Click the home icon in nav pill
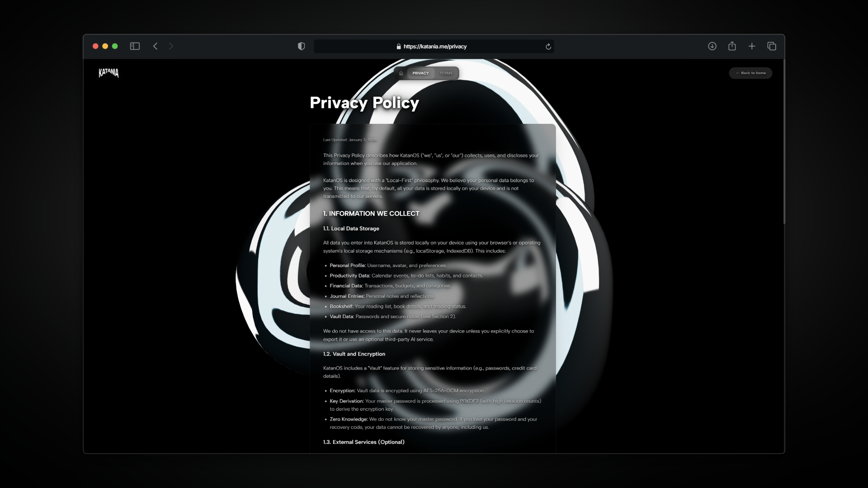This screenshot has width=868, height=488. 401,73
